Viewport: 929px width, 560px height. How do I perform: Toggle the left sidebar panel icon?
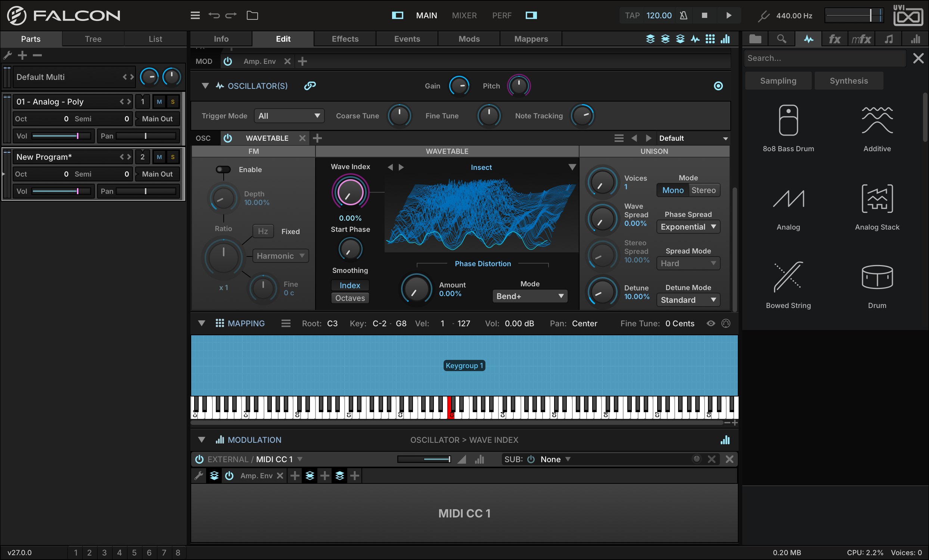(397, 15)
